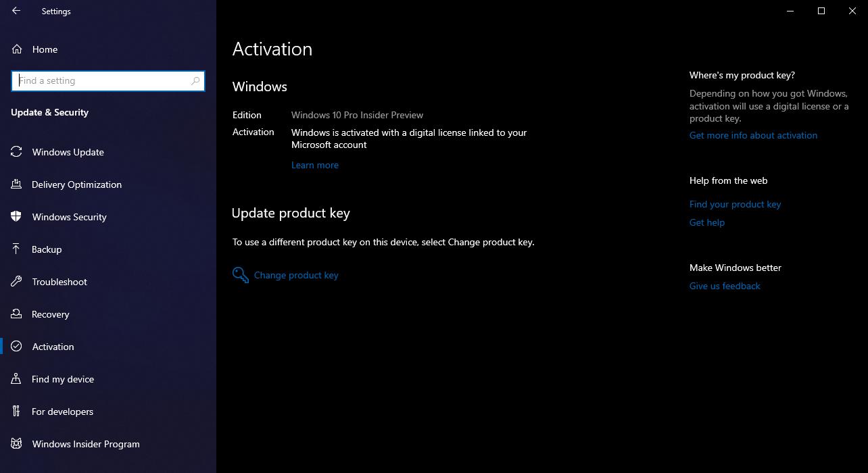Click the Activation checkmark circle icon
Viewport: 868px width, 473px height.
coord(17,347)
